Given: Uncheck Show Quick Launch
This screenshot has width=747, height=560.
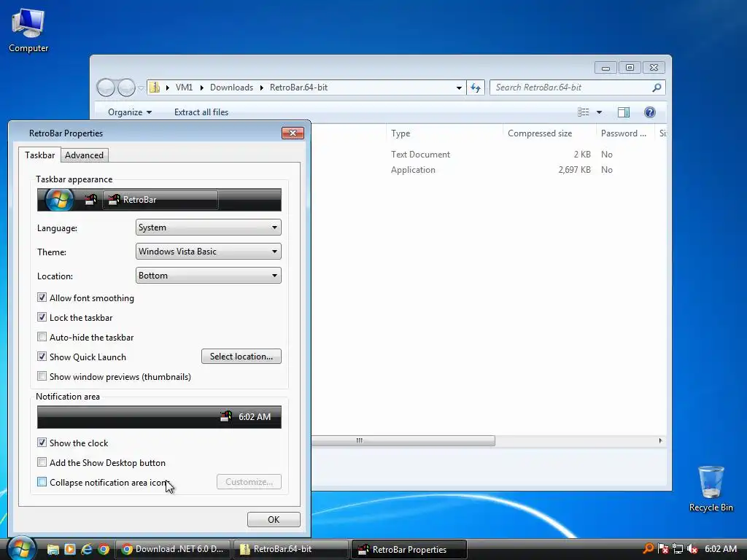Looking at the screenshot, I should (42, 357).
